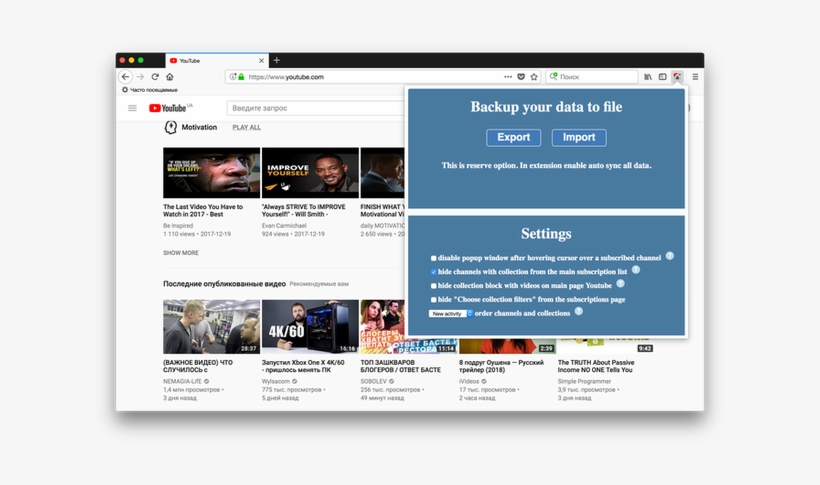Uncheck hide channels with collection checkbox

pyautogui.click(x=434, y=272)
